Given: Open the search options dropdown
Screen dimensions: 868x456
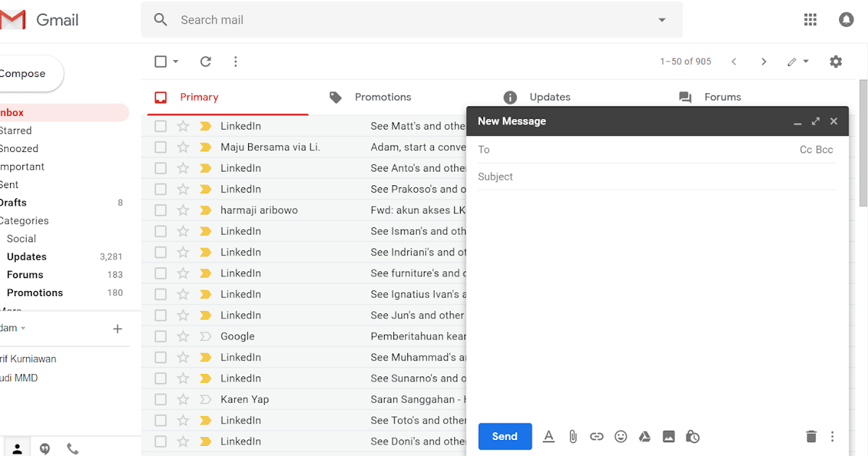Looking at the screenshot, I should [x=661, y=20].
